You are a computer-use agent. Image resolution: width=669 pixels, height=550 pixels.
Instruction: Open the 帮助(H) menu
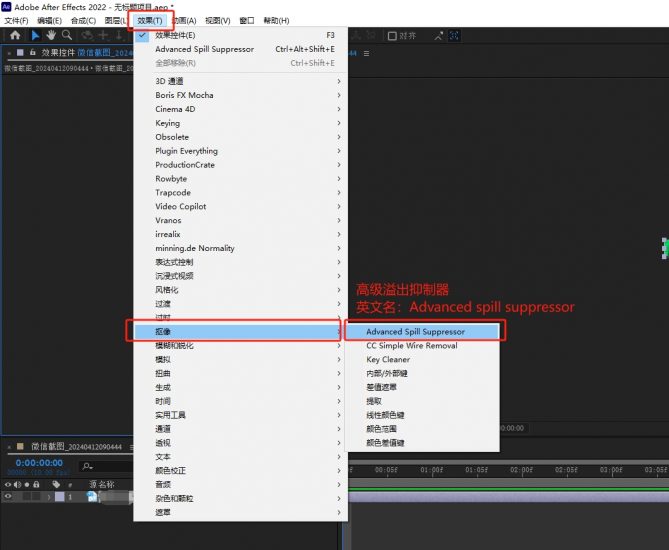pos(276,20)
